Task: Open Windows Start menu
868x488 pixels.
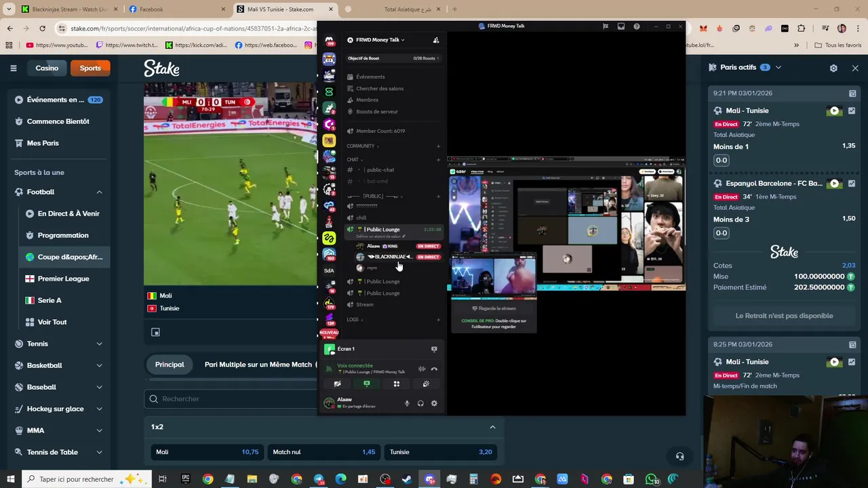Action: (10, 479)
